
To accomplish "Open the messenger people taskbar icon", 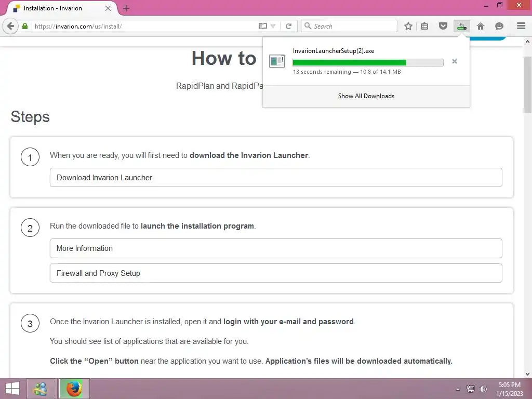I will tap(40, 389).
